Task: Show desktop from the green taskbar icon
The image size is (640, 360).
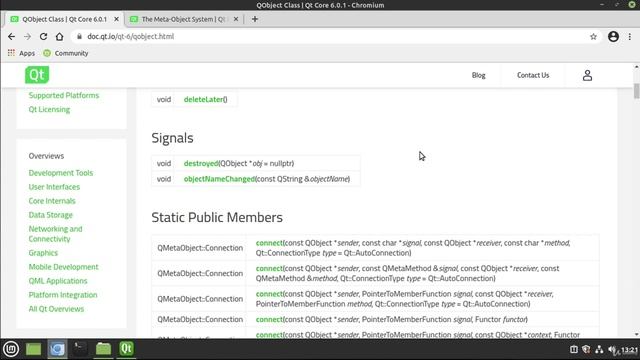Action: (x=33, y=349)
